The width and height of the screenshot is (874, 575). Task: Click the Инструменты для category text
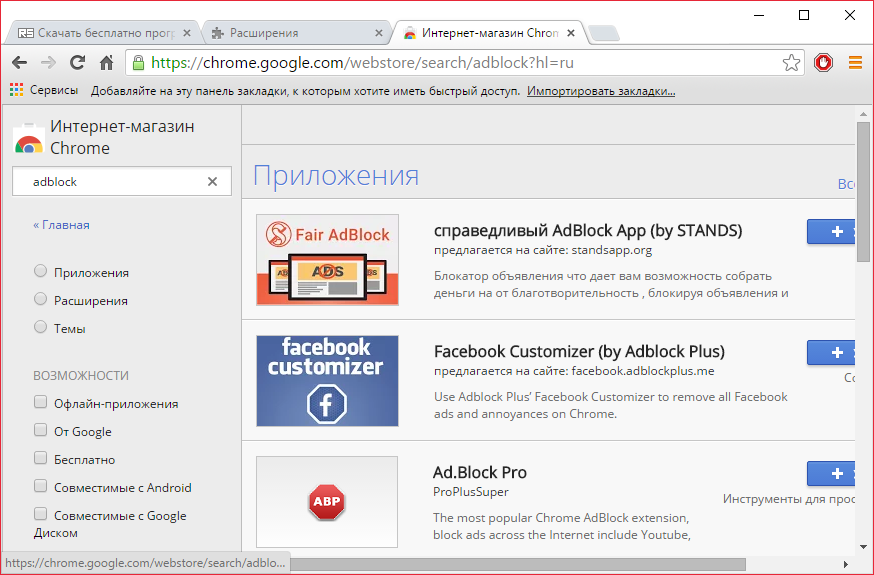(788, 499)
